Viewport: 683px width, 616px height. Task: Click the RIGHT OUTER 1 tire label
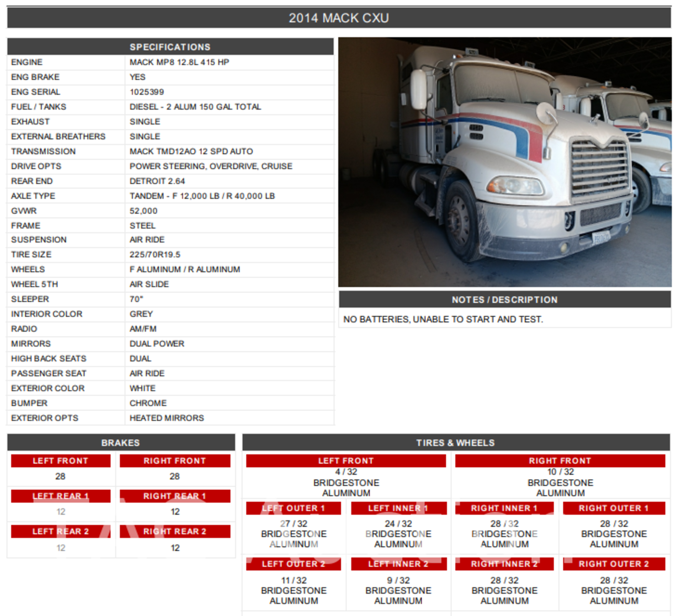pyautogui.click(x=614, y=508)
